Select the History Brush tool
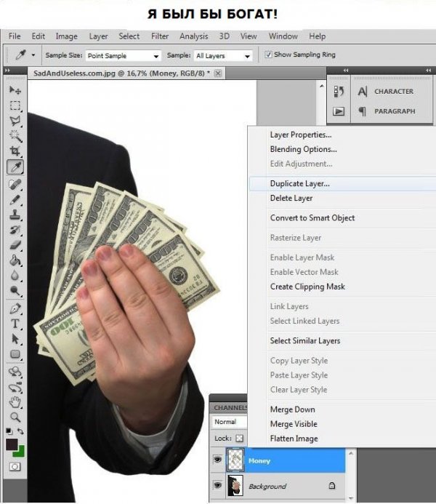Screen dimensions: 436x504 15,230
